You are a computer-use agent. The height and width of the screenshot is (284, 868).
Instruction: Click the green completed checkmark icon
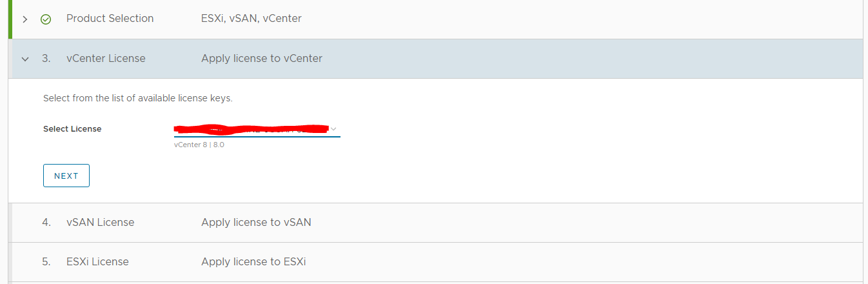pos(46,19)
